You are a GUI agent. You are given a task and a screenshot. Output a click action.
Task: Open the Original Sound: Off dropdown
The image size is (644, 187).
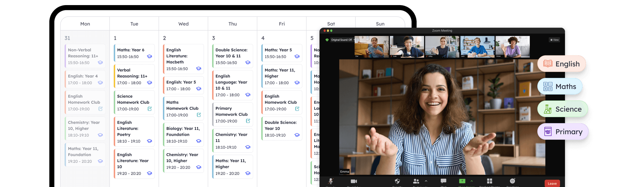tap(342, 40)
